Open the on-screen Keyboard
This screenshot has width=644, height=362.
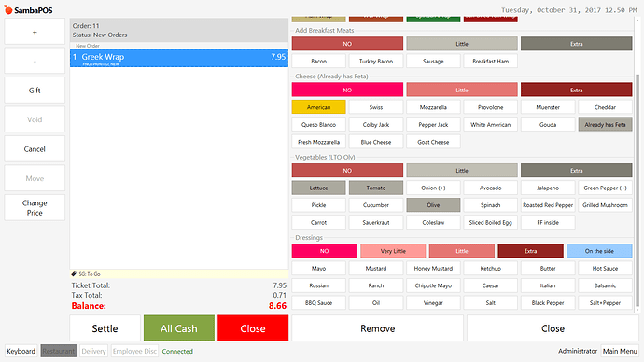[21, 351]
